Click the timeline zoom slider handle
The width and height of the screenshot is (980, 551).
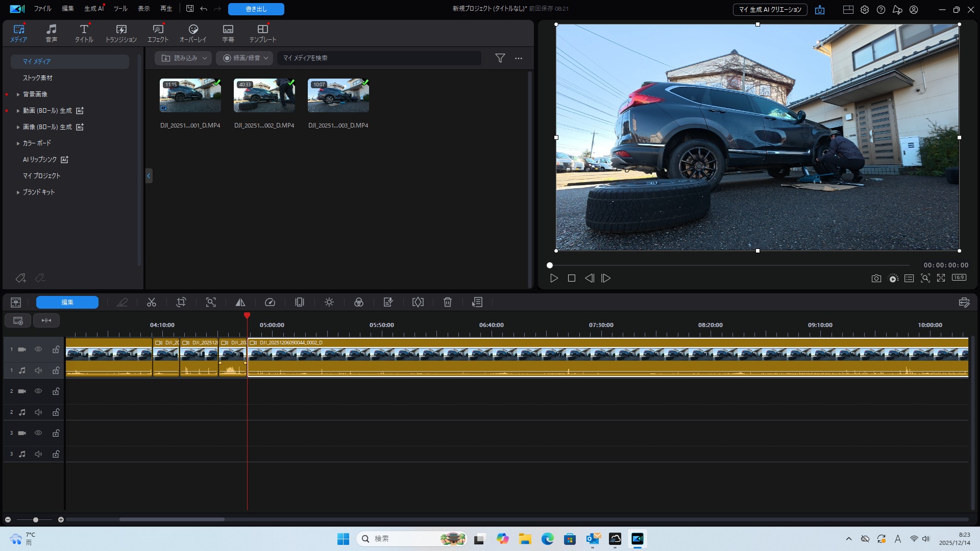click(36, 520)
